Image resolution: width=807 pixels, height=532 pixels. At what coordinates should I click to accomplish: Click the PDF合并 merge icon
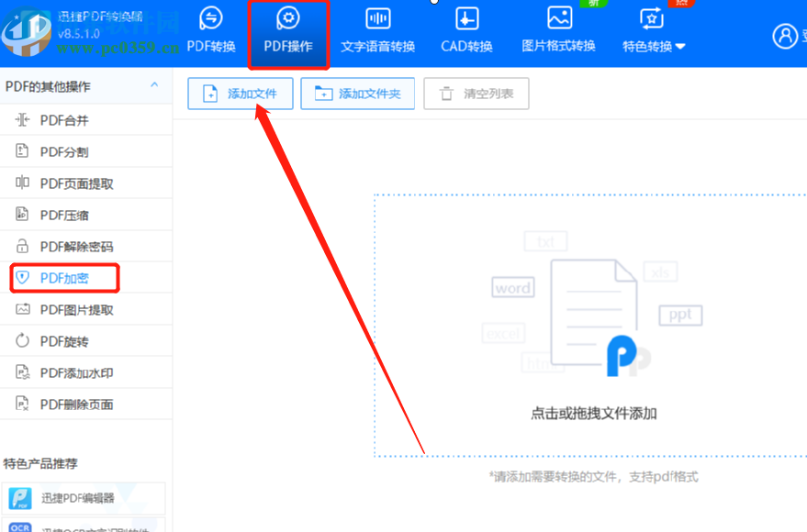tap(22, 120)
